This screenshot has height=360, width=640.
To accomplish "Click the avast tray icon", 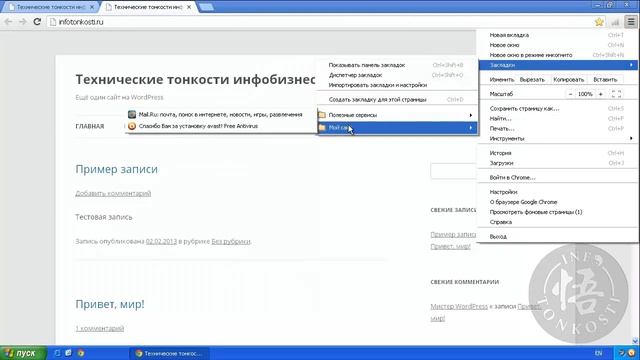I will [x=631, y=353].
